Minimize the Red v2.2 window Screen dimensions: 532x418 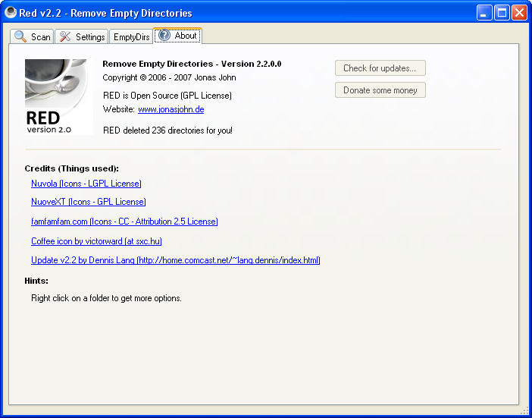[483, 13]
